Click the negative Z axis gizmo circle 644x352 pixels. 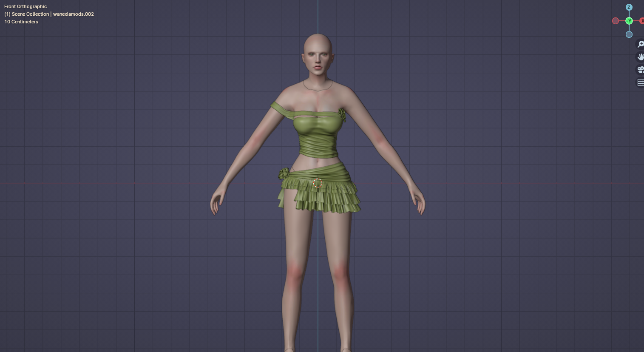click(629, 34)
